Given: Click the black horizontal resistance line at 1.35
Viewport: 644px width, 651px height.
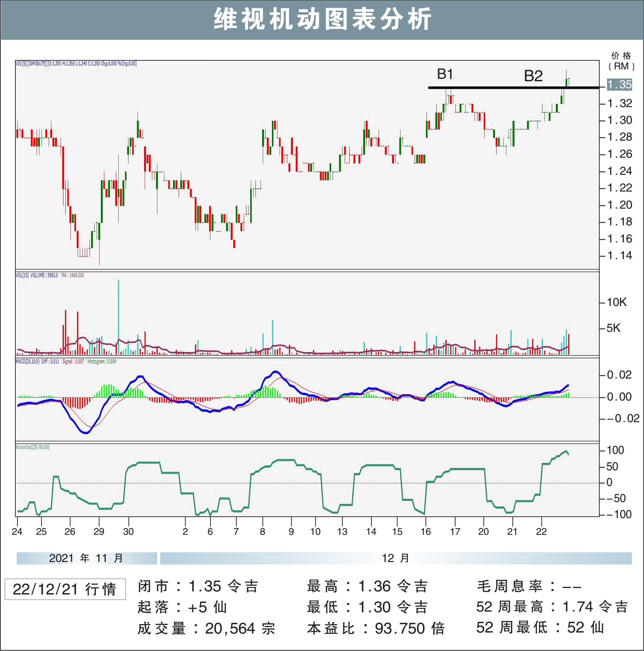Looking at the screenshot, I should pyautogui.click(x=514, y=88).
